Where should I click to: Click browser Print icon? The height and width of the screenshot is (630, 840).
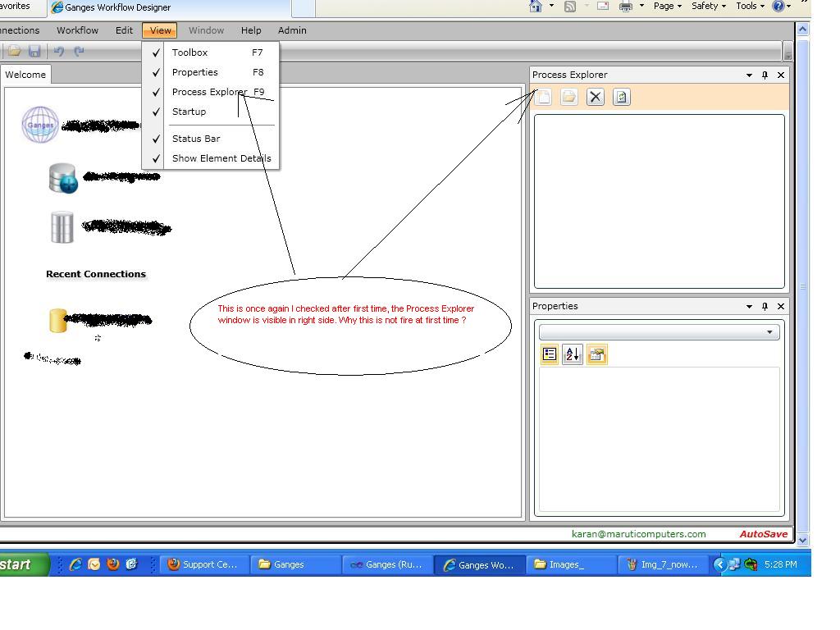pos(625,7)
